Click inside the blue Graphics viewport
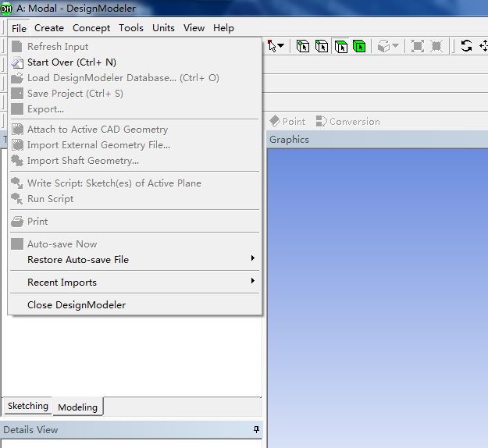 (x=377, y=299)
